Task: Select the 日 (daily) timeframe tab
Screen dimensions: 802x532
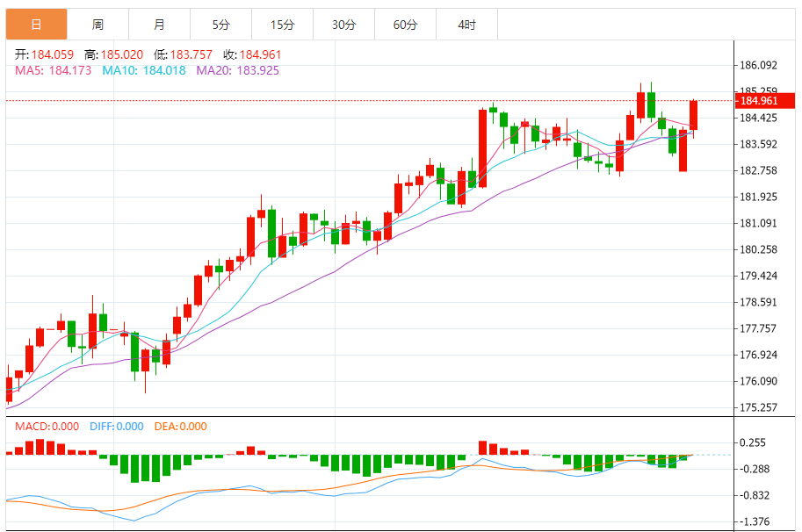Action: (36, 25)
